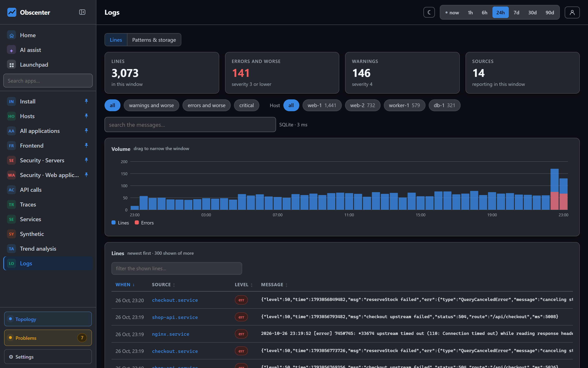588x368 pixels.
Task: Sort table by WHEN column
Action: tap(125, 285)
